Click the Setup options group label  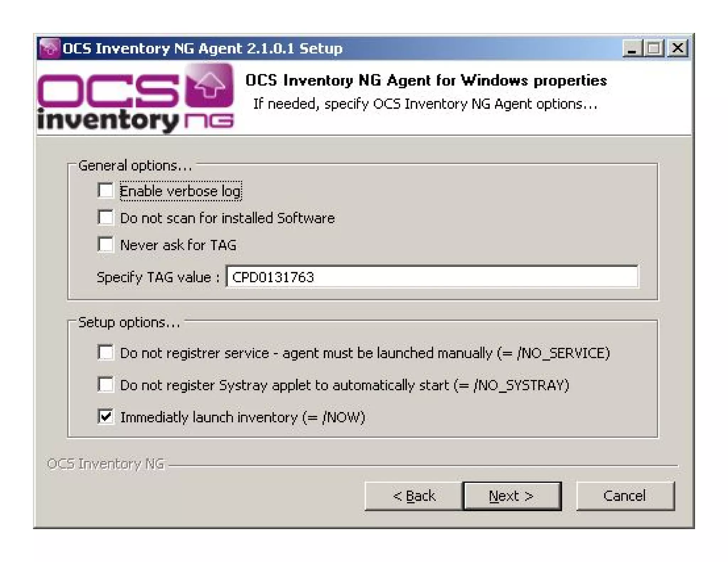coord(129,322)
